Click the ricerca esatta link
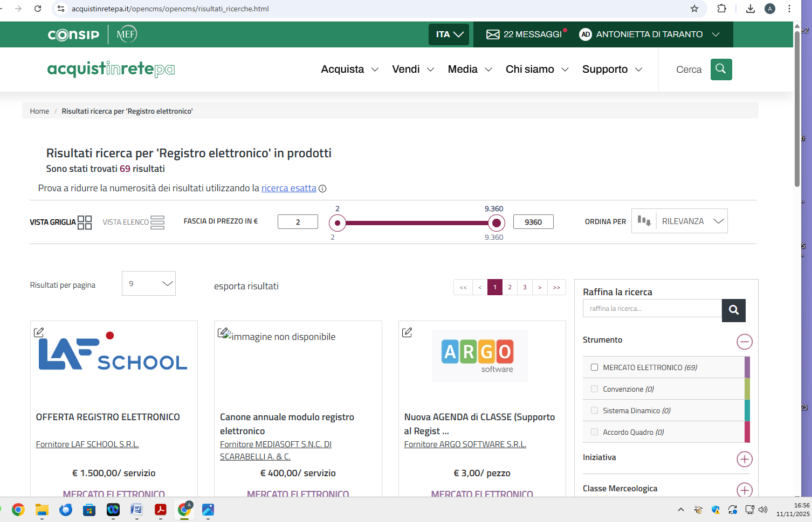Viewport: 812px width, 522px height. pos(288,188)
